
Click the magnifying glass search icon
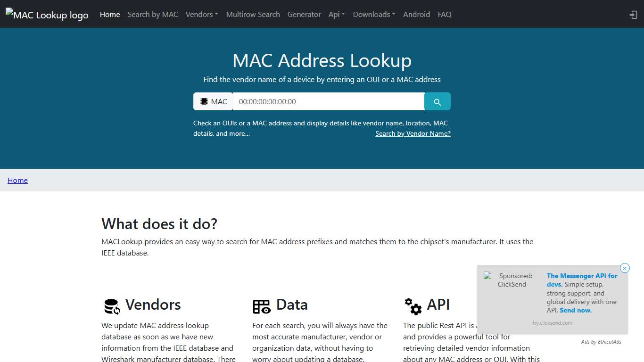(x=437, y=101)
